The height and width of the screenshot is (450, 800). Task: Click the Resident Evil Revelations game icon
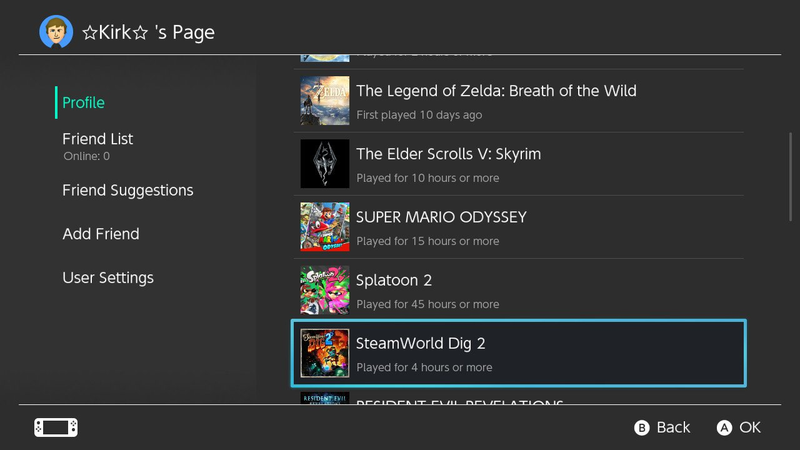click(x=325, y=398)
